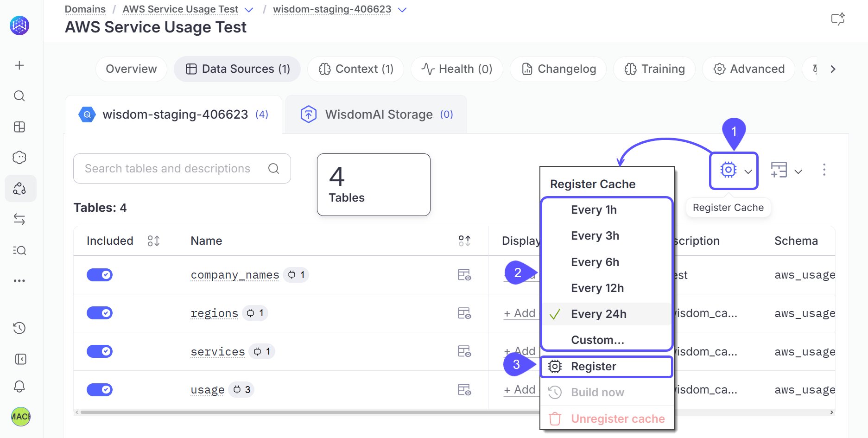Expand wisdom-staging-406623 breadcrumb dropdown

point(402,10)
